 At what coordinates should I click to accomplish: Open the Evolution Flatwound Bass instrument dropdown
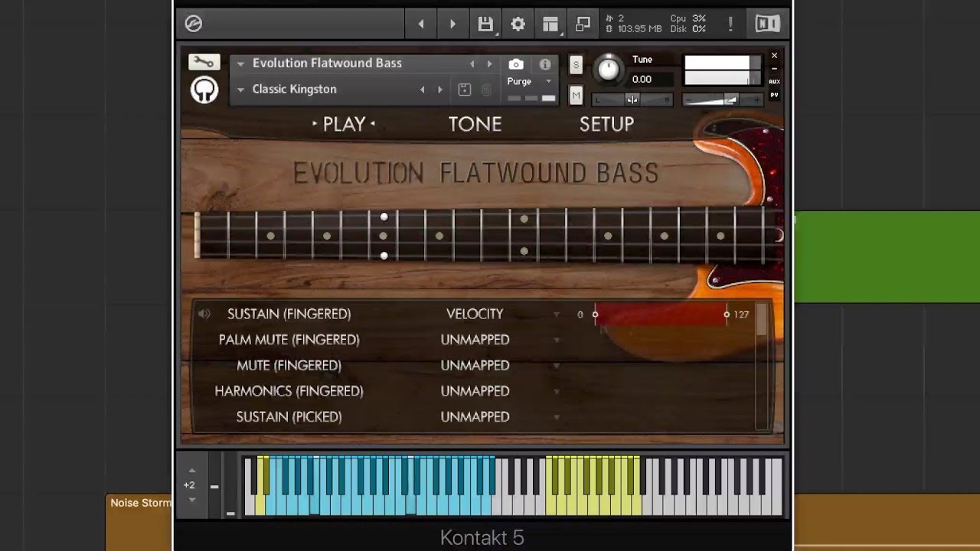240,64
